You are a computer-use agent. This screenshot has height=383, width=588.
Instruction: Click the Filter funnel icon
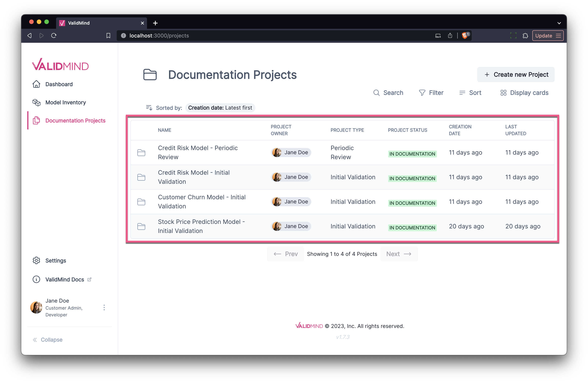pyautogui.click(x=422, y=93)
